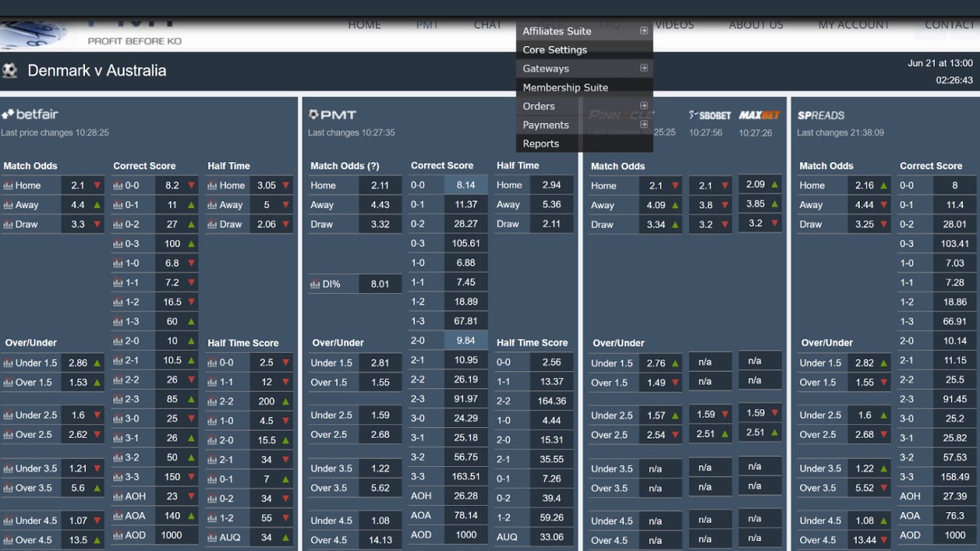Select Payments in dropdown menu
Viewport: 980px width, 551px height.
[584, 125]
